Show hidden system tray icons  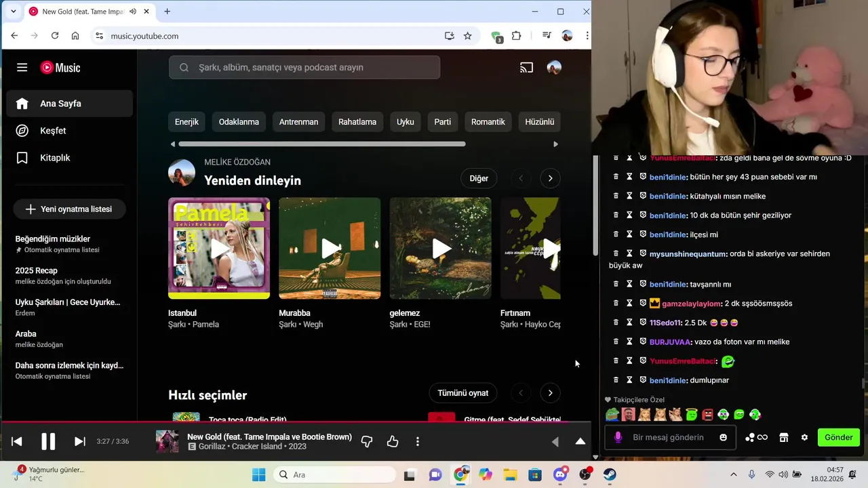(733, 474)
